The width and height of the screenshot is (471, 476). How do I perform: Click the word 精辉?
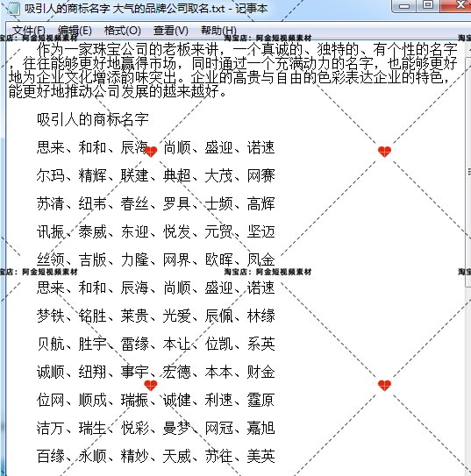(x=93, y=175)
